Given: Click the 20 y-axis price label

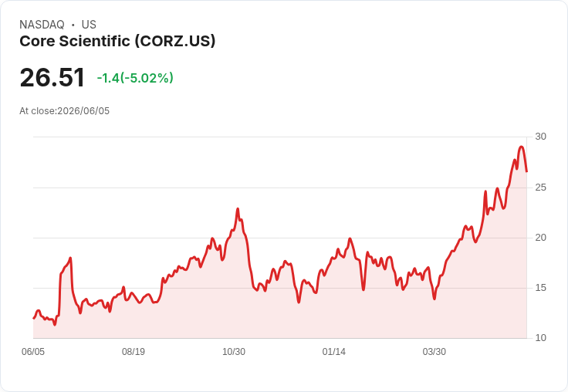Looking at the screenshot, I should point(540,238).
